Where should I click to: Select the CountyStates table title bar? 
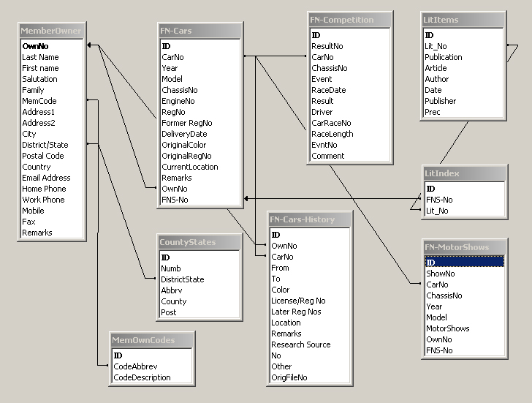[x=199, y=242]
